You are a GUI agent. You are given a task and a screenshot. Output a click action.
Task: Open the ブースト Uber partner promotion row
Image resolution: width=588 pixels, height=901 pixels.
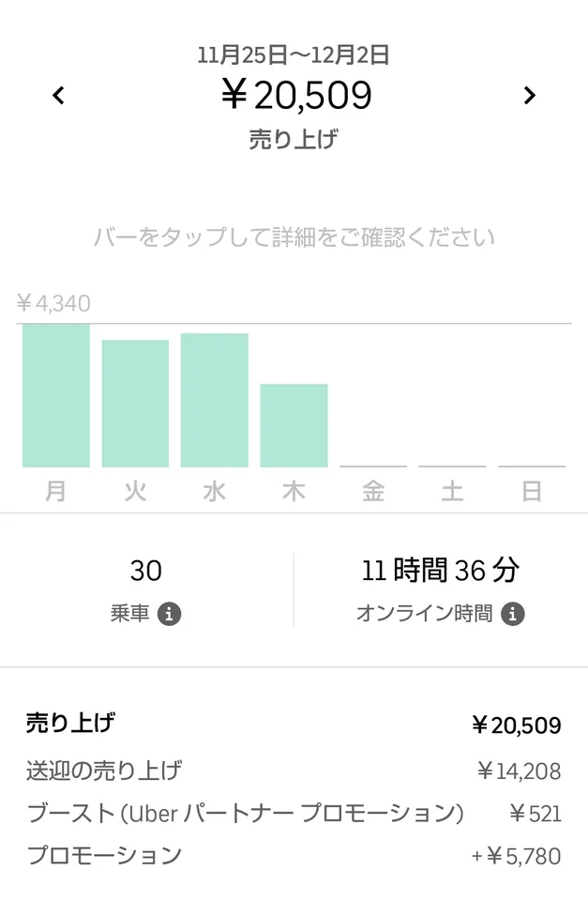point(294,814)
